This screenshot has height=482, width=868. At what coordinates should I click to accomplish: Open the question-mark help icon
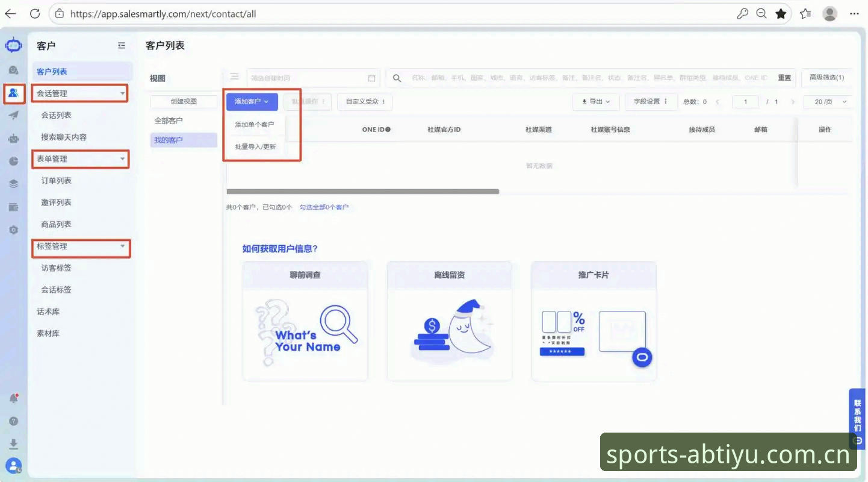pyautogui.click(x=13, y=421)
